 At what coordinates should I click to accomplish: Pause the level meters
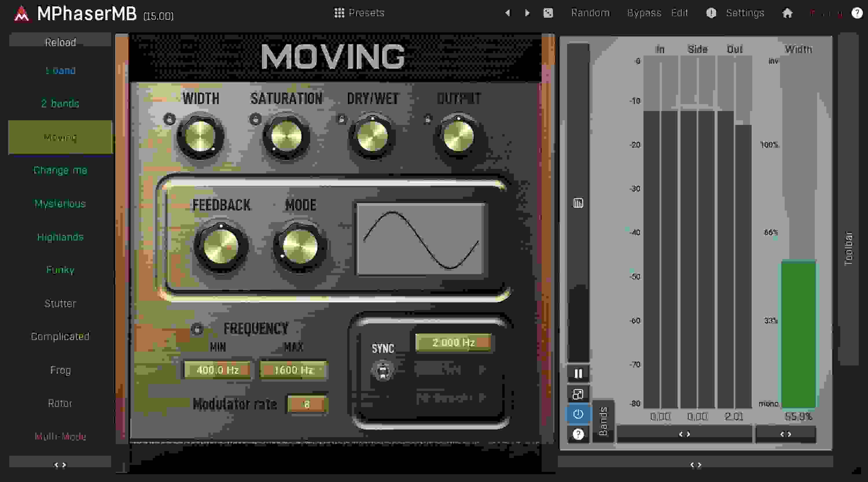[x=578, y=374]
